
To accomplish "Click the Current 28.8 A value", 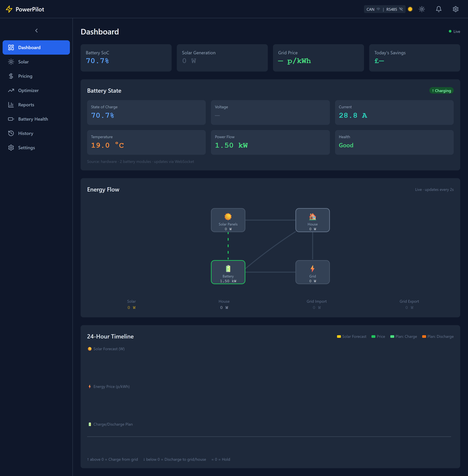I will [353, 115].
